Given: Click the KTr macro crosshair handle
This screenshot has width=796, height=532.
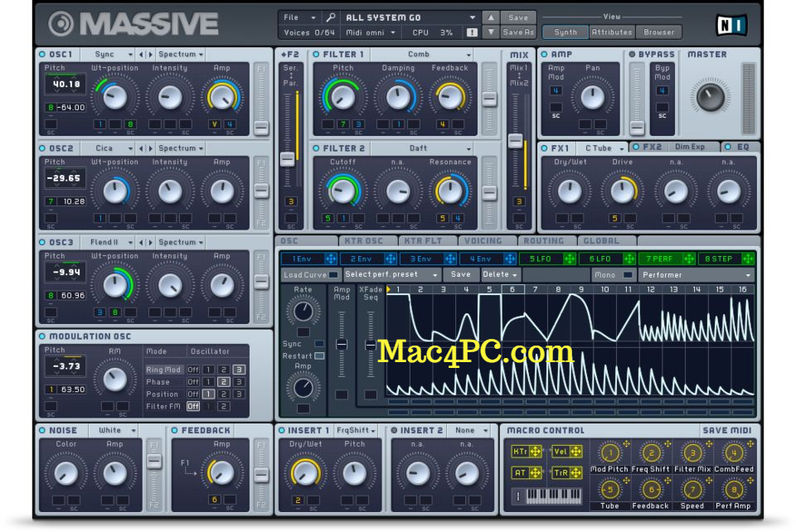Looking at the screenshot, I should (x=535, y=452).
